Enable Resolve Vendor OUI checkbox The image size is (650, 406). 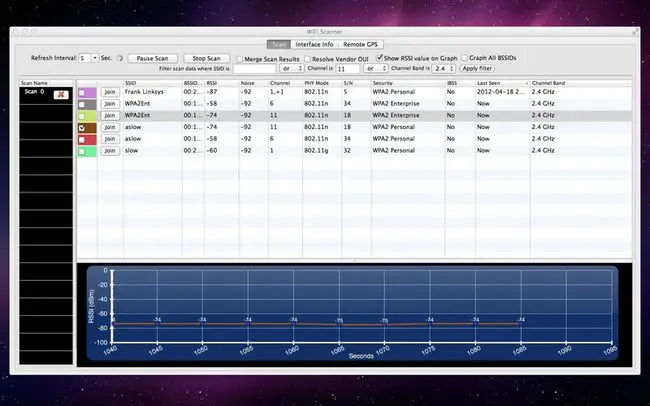307,59
